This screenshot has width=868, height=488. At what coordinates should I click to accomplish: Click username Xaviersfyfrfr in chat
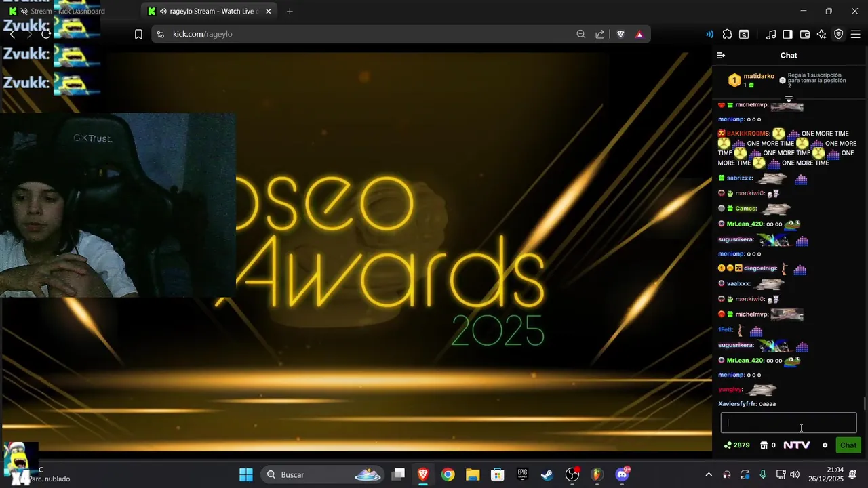click(737, 404)
